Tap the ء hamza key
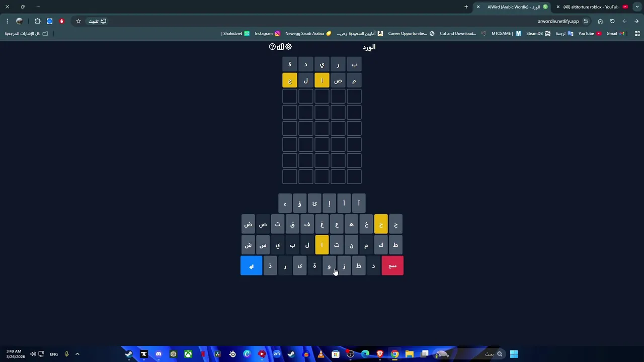The image size is (644, 362). (x=285, y=203)
